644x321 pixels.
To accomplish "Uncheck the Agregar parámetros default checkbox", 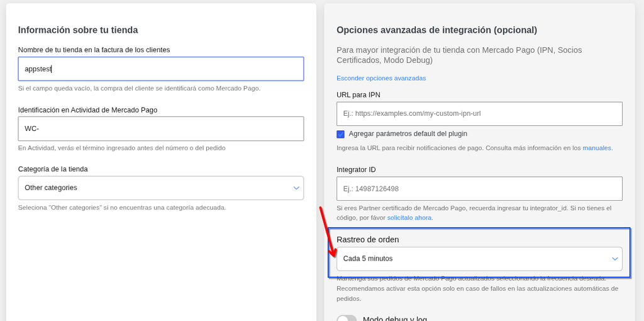I will pos(340,134).
